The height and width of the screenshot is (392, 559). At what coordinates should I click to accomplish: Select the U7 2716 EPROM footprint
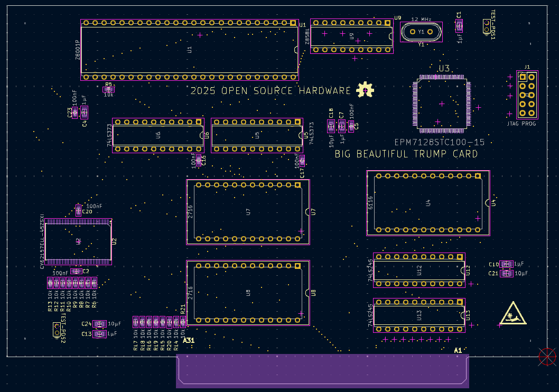tap(248, 212)
